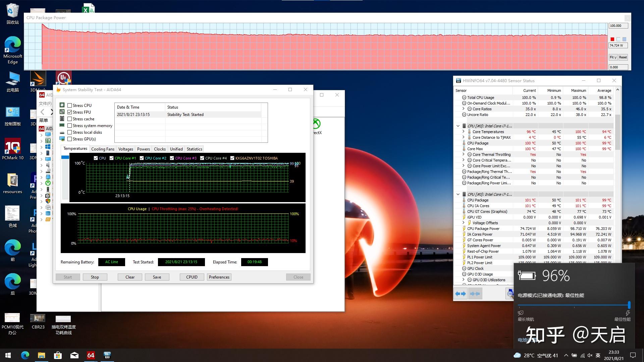Click the Preferences button in AIDA64
This screenshot has width=644, height=362.
219,277
